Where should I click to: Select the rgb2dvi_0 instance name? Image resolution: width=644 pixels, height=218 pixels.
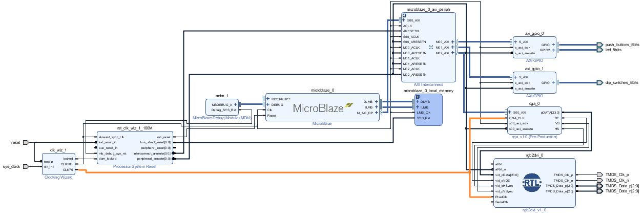click(534, 155)
